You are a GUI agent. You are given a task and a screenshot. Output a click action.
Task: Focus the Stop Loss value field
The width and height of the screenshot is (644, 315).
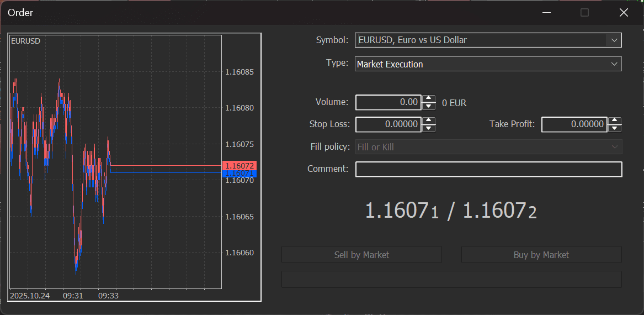pos(388,124)
